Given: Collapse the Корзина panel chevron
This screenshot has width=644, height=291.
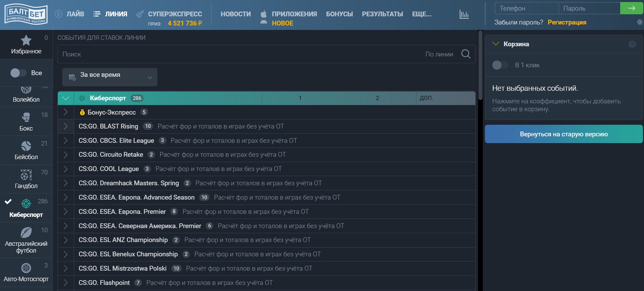Looking at the screenshot, I should tap(495, 44).
